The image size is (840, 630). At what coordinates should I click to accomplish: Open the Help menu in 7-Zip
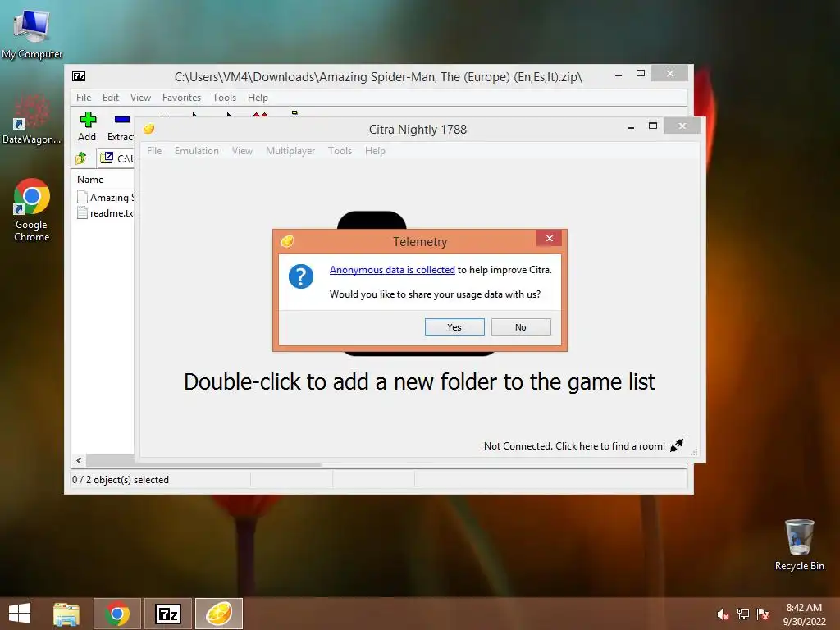[258, 98]
